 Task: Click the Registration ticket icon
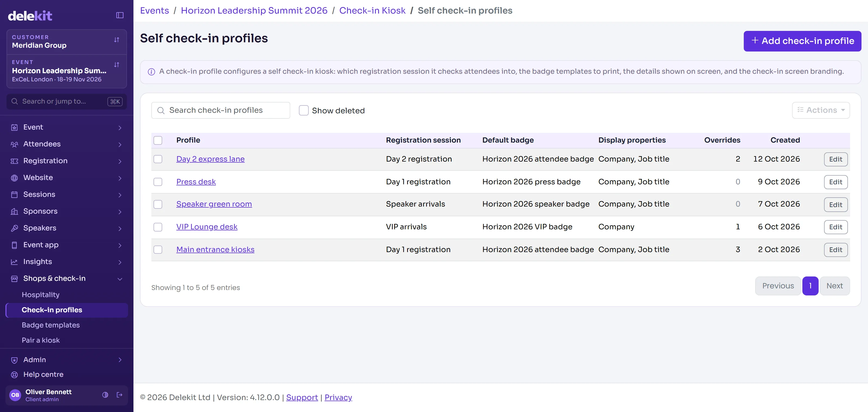pos(14,161)
